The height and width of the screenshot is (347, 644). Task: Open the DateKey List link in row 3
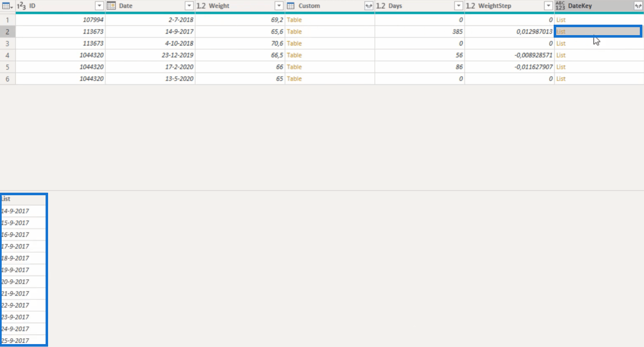coord(561,43)
